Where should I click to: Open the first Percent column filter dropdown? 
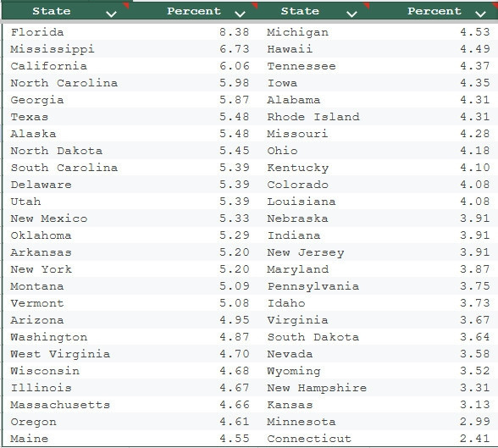point(241,14)
